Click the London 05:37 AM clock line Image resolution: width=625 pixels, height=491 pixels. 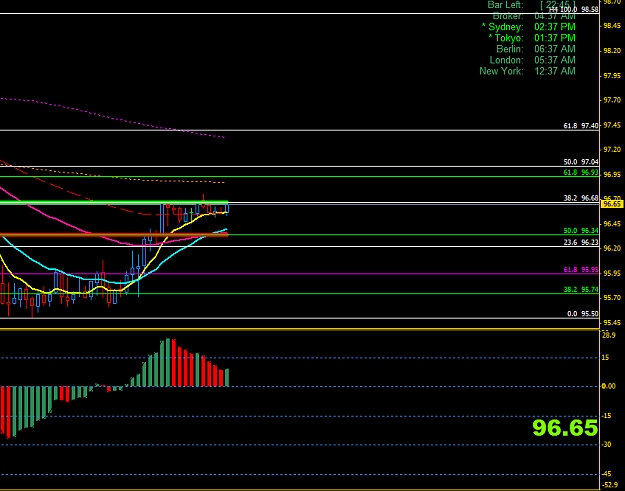click(x=533, y=60)
